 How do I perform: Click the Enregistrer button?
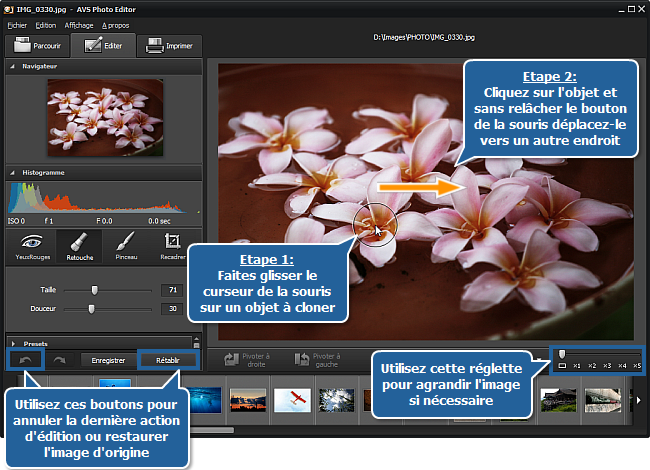107,359
